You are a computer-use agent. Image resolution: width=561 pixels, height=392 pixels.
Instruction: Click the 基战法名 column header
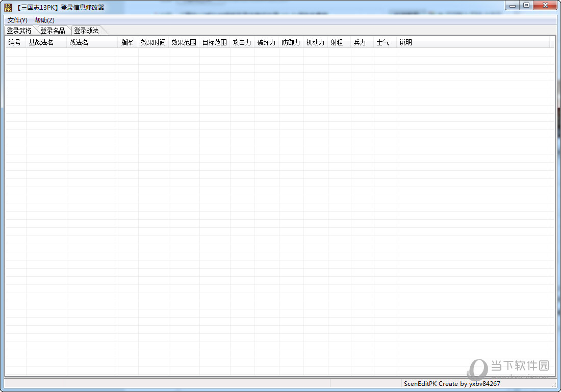(41, 42)
